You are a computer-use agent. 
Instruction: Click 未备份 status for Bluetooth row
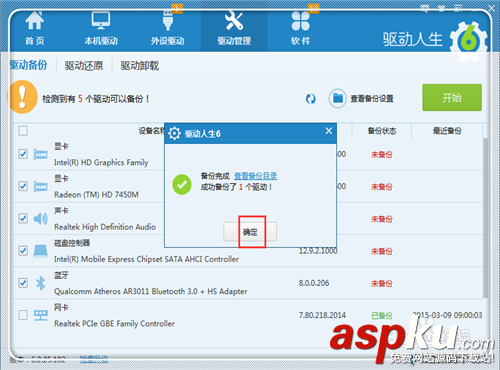tap(382, 283)
